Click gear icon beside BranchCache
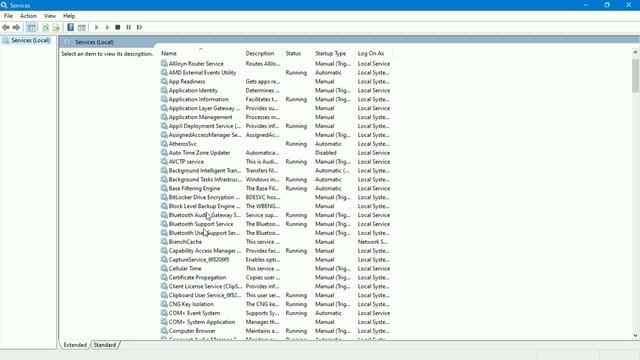Viewport: 640px width, 360px height. point(164,242)
